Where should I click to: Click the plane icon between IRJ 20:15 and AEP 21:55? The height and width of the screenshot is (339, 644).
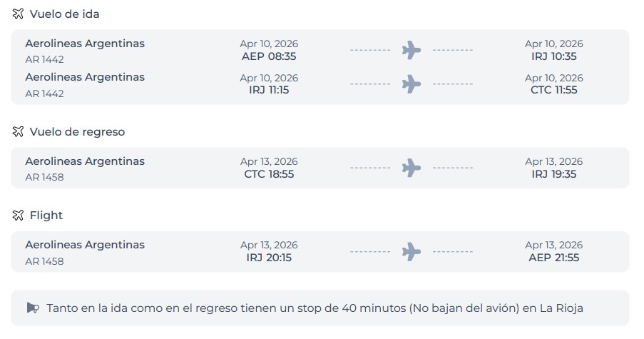click(412, 251)
